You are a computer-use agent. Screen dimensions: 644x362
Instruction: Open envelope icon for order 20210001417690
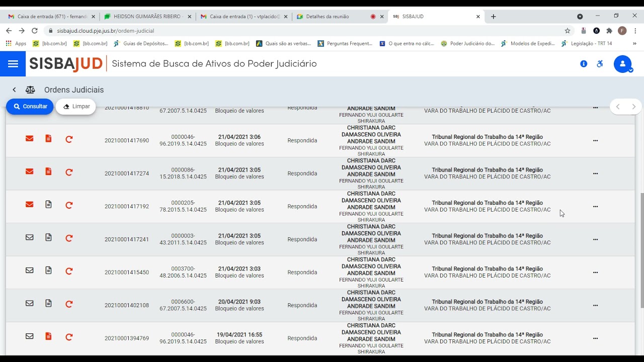coord(30,138)
